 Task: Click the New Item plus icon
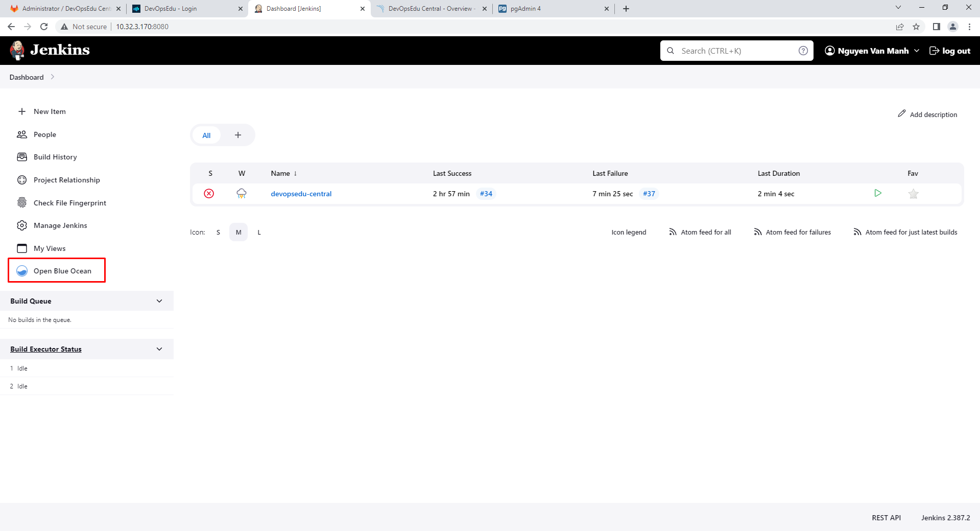click(x=22, y=111)
